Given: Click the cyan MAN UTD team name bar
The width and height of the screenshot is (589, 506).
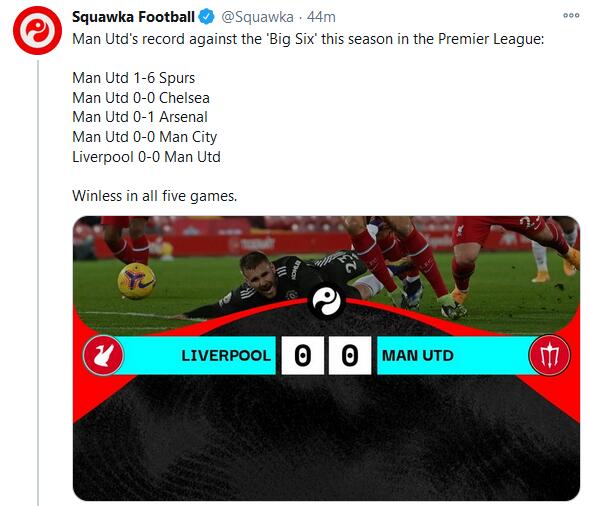Looking at the screenshot, I should (x=455, y=355).
